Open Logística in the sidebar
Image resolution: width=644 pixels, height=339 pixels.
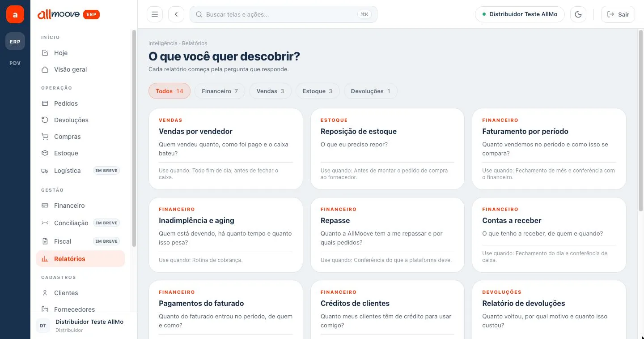80,171
